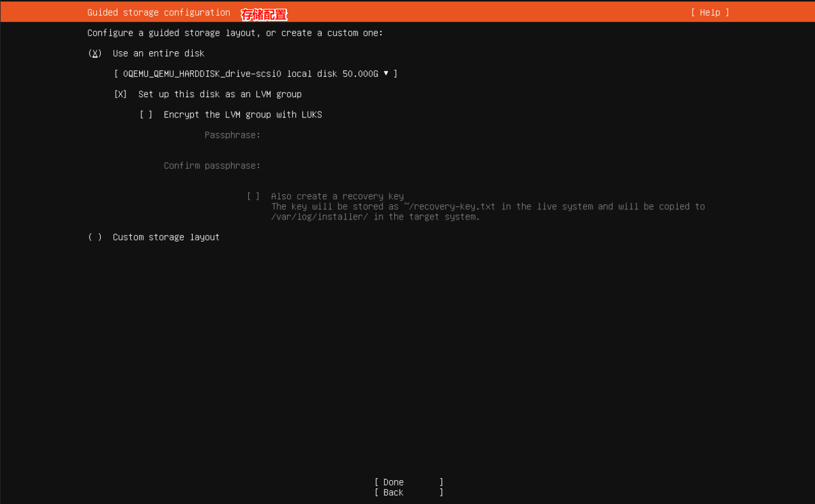This screenshot has width=815, height=504.
Task: Open the QEMU HARDDISK disk selection dropdown
Action: [255, 74]
